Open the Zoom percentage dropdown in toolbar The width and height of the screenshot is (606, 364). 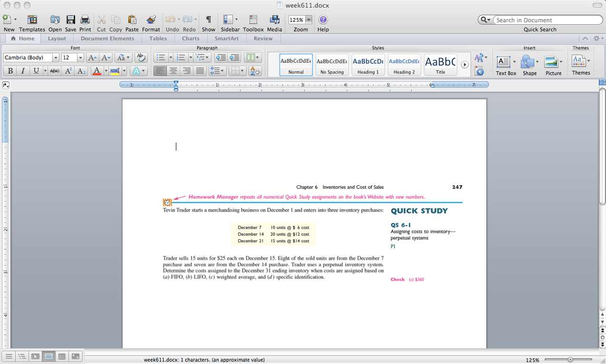pyautogui.click(x=308, y=20)
